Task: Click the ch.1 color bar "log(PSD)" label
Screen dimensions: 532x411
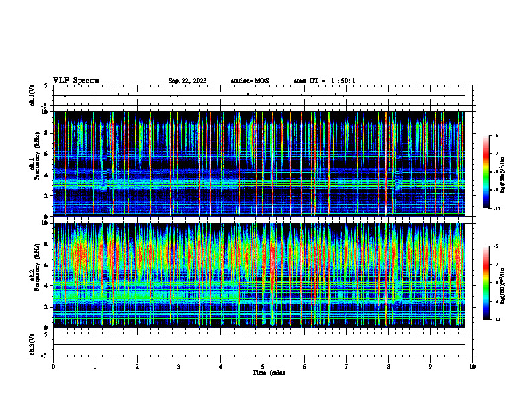Action: pos(503,175)
